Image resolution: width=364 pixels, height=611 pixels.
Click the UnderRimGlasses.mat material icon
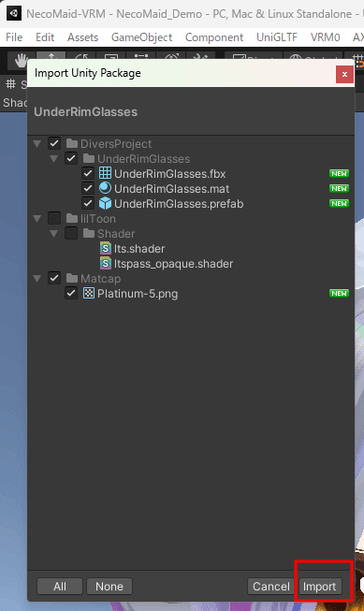tap(105, 188)
